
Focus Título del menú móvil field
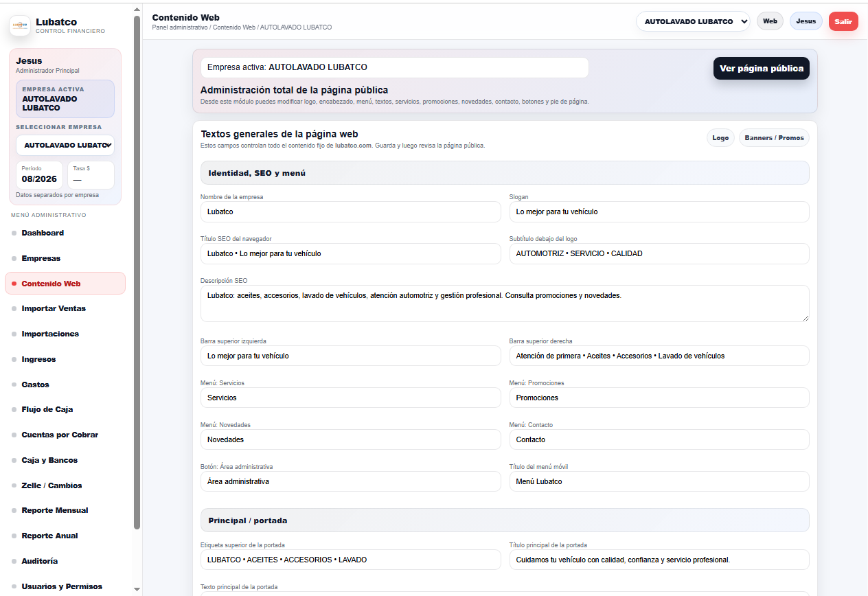point(659,481)
